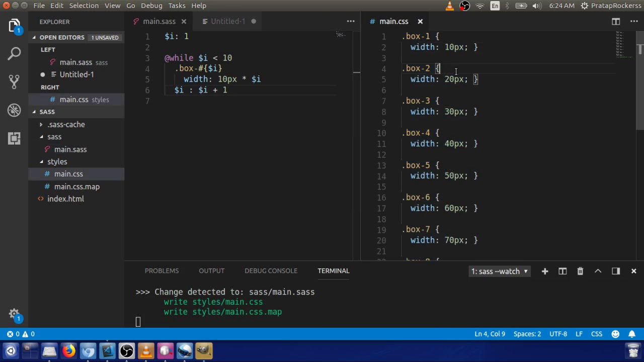Open more actions menu of the left editor group
The width and height of the screenshot is (644, 362).
pos(351,21)
